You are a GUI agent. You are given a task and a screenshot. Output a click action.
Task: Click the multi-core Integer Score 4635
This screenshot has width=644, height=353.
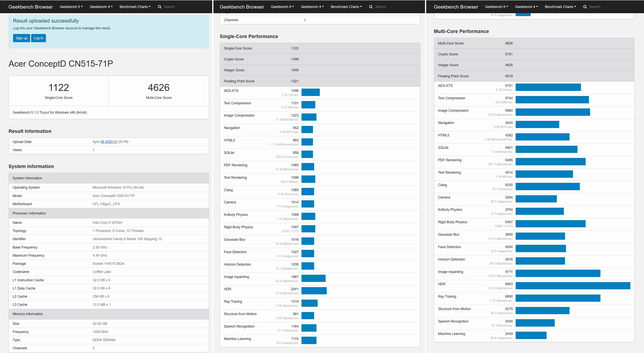pyautogui.click(x=509, y=65)
